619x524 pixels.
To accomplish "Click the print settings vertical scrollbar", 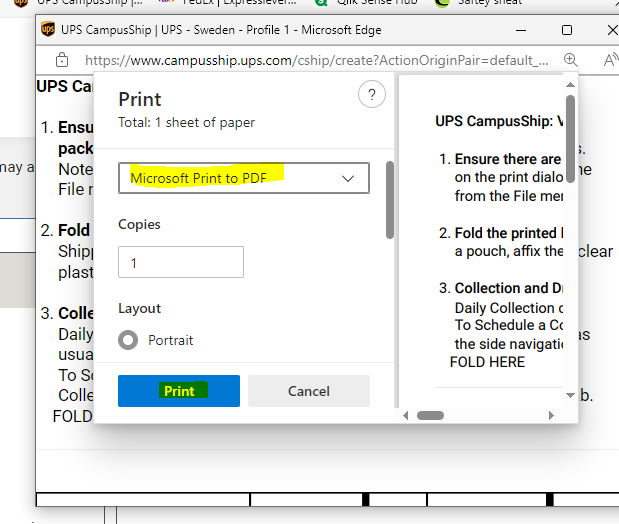I will (390, 200).
